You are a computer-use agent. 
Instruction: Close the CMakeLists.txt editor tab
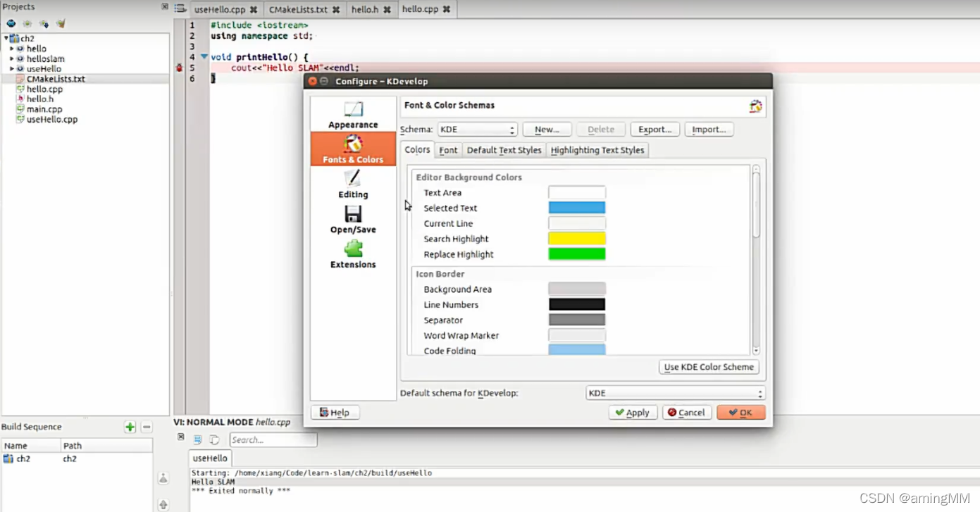click(336, 10)
